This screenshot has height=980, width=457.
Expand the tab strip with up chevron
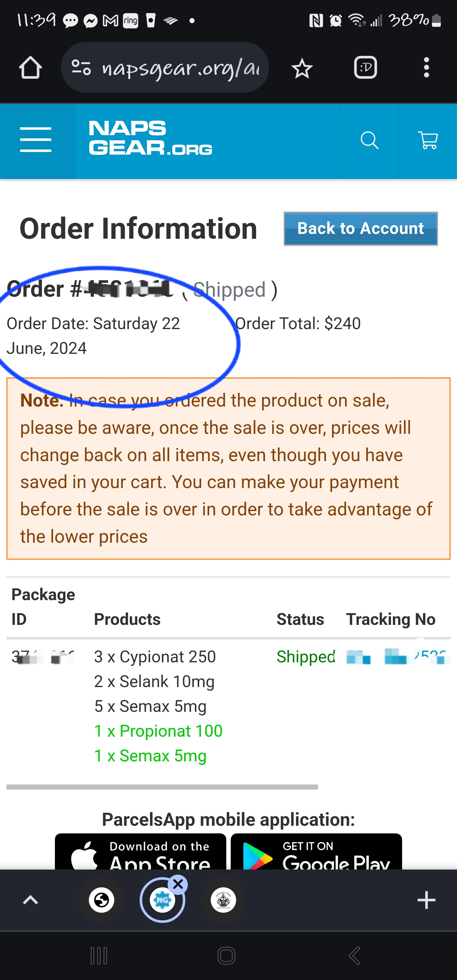tap(30, 900)
